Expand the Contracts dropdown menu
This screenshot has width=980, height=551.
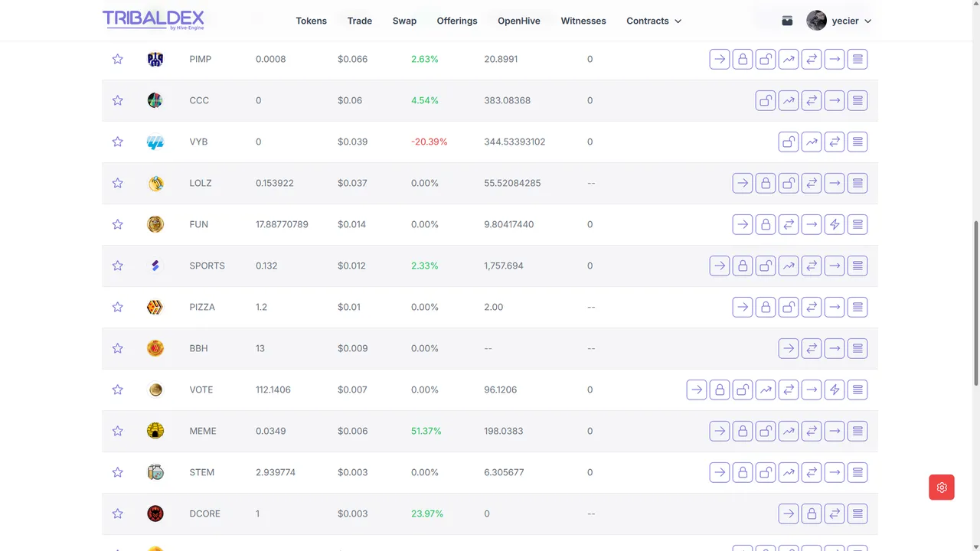click(x=654, y=21)
